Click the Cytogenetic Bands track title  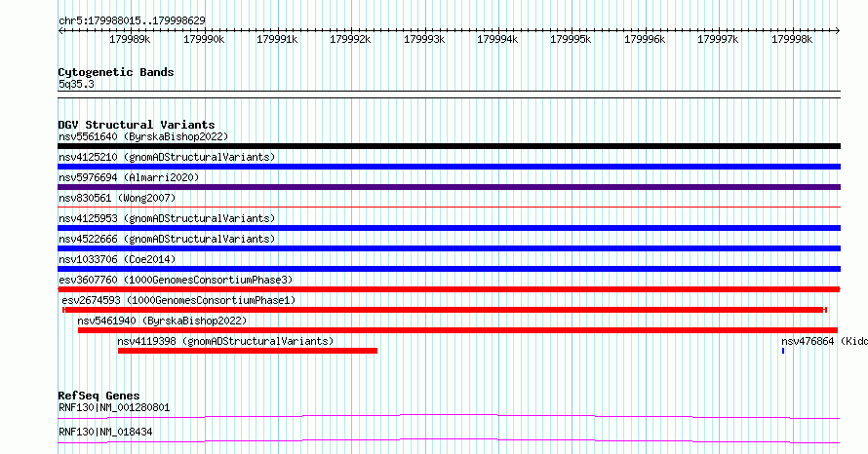(x=116, y=72)
